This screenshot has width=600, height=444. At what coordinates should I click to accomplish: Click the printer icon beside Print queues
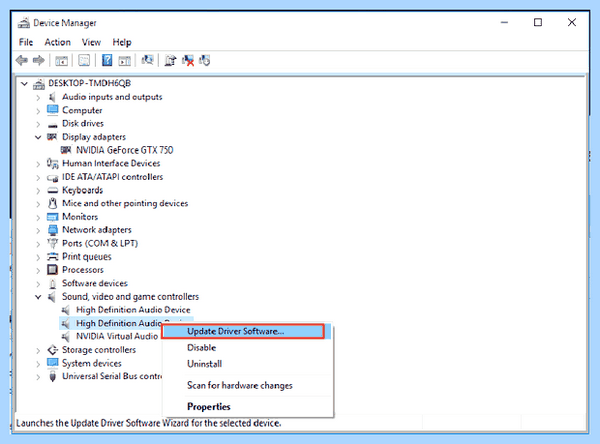tap(52, 256)
